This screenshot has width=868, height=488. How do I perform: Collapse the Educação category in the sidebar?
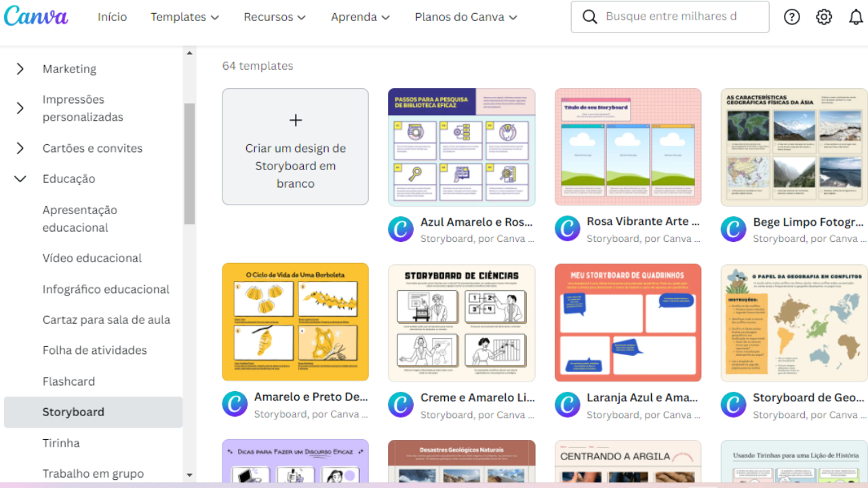[20, 178]
